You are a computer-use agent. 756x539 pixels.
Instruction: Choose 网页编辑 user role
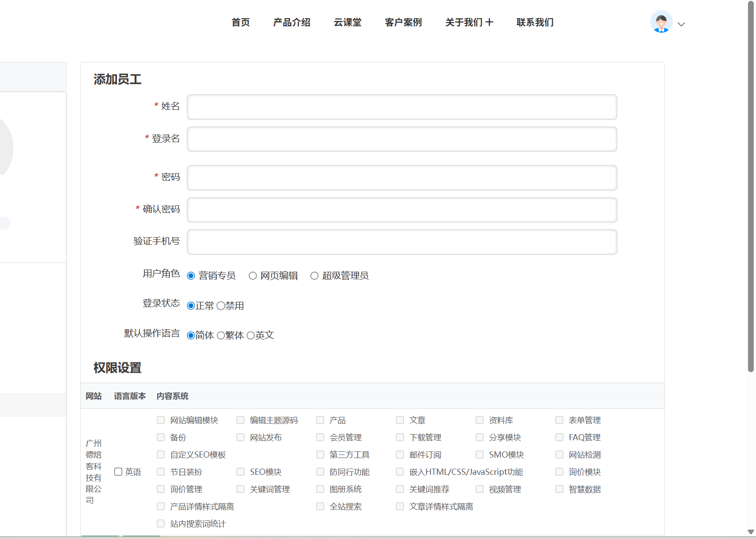pyautogui.click(x=253, y=276)
